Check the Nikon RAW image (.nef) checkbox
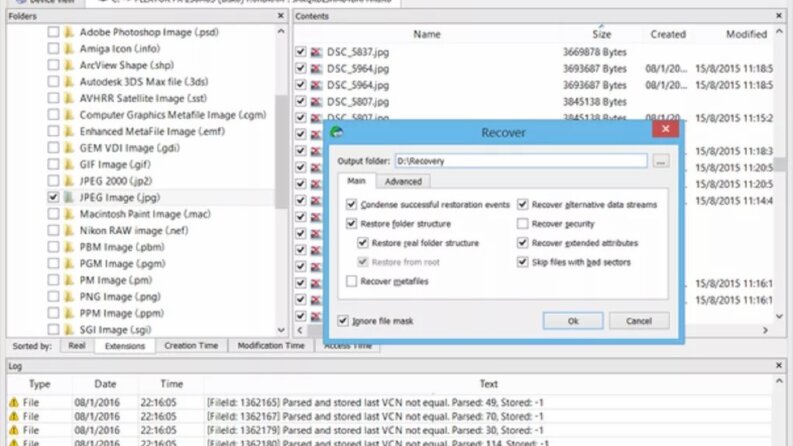Viewport: 793px width, 446px height. click(x=53, y=231)
